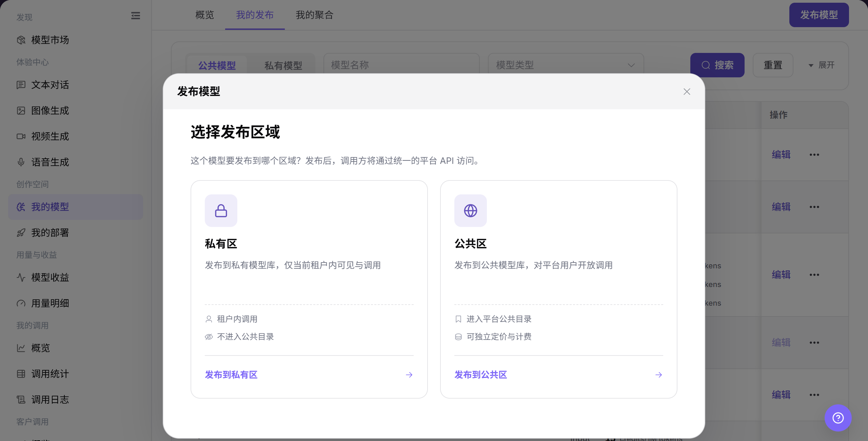Switch to the 我的发布 tab
Screen dimensions: 868x441
[255, 15]
